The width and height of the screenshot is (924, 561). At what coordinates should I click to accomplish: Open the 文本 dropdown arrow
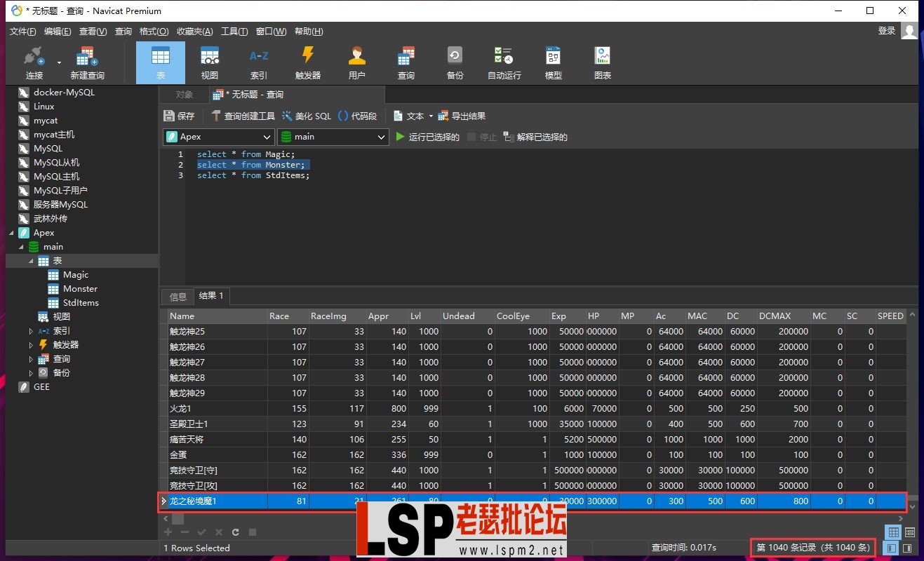point(431,116)
